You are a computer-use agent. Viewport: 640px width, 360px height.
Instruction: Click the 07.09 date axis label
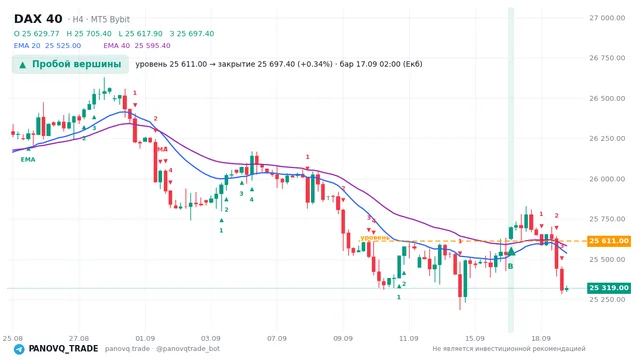click(277, 338)
